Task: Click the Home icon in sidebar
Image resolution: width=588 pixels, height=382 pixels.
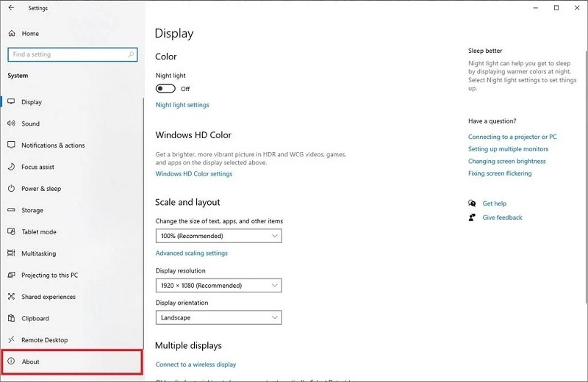Action: point(12,34)
